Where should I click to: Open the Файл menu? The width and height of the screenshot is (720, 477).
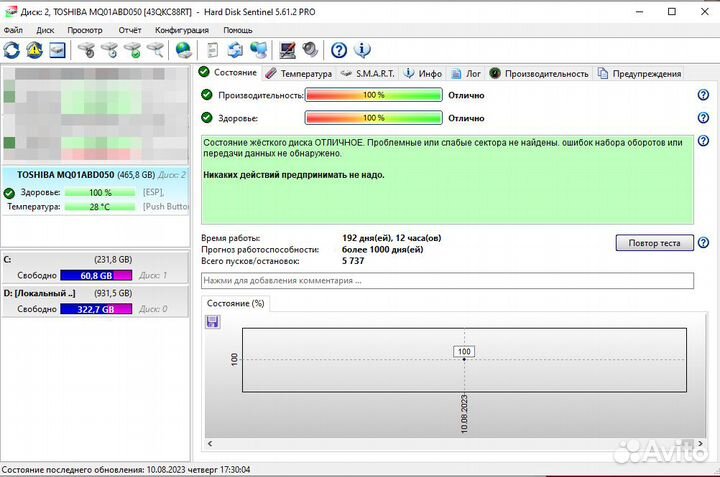coord(13,30)
